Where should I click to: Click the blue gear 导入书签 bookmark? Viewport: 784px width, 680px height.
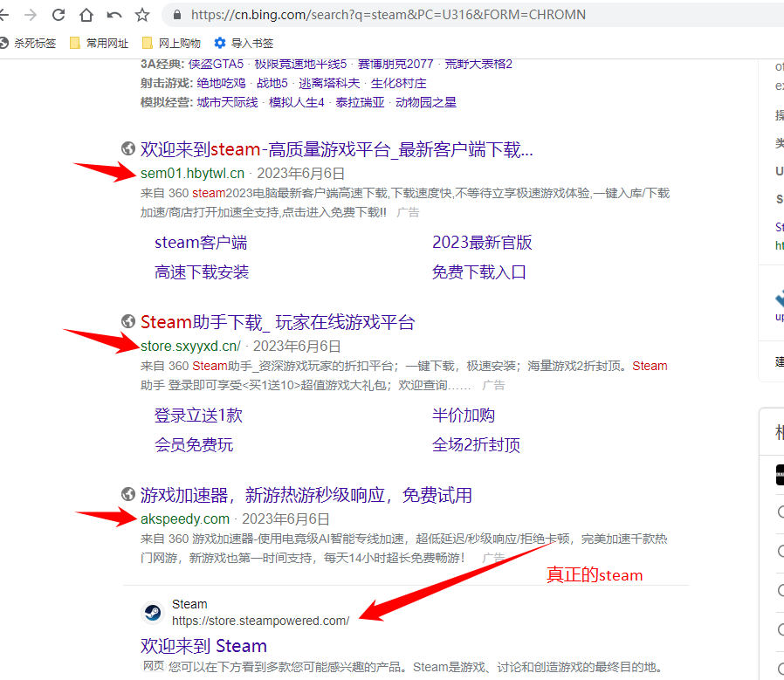(x=244, y=43)
